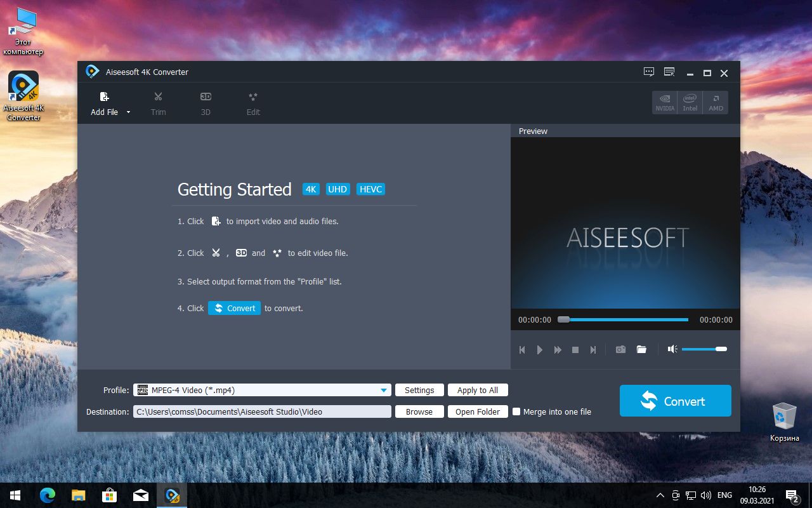Open the snapshot folder icon in preview panel
This screenshot has width=812, height=508.
pos(641,349)
